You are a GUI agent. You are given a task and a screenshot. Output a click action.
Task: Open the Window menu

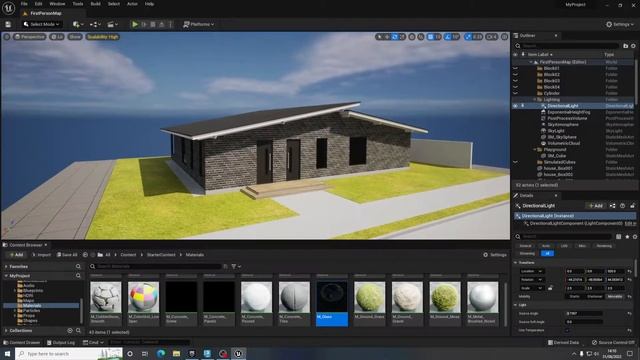[57, 4]
